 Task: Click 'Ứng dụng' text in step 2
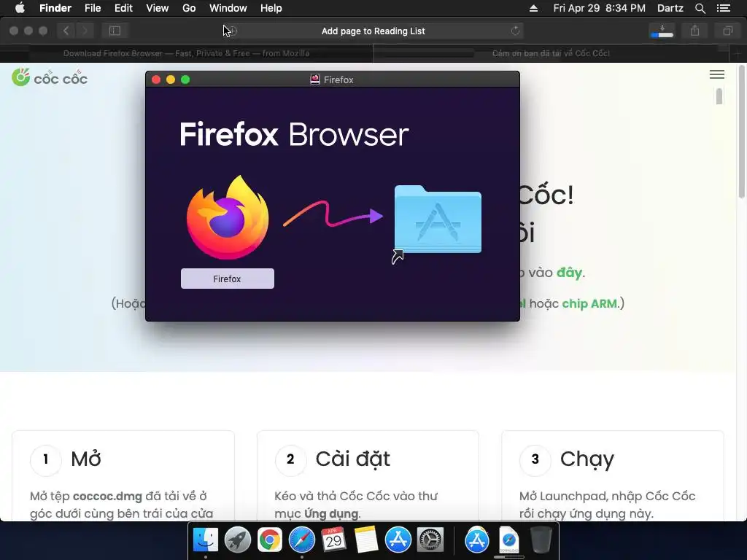click(332, 514)
